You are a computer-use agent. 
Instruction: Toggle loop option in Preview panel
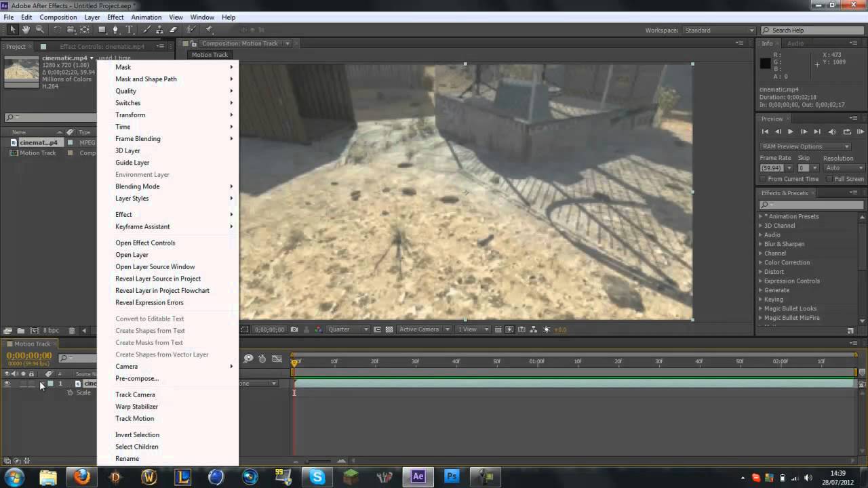click(x=847, y=131)
